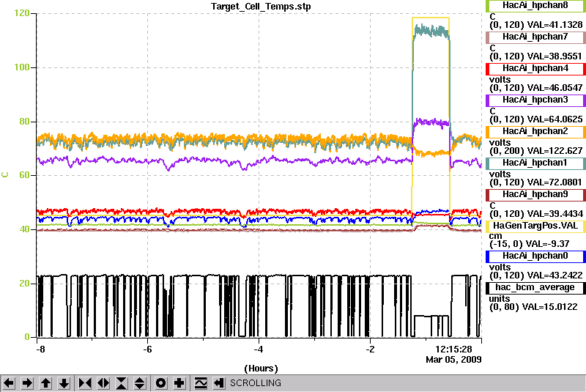Click the VAL=64.0625 reading

click(x=555, y=119)
